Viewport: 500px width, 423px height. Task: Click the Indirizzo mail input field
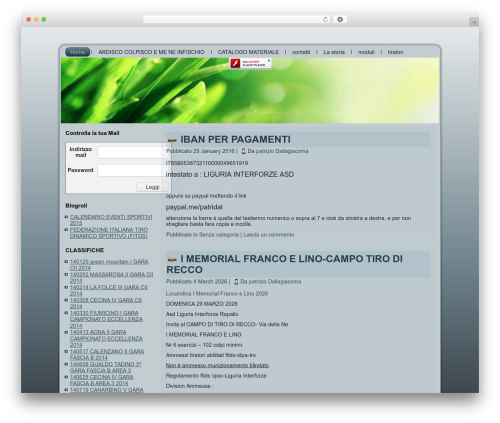[x=133, y=152]
